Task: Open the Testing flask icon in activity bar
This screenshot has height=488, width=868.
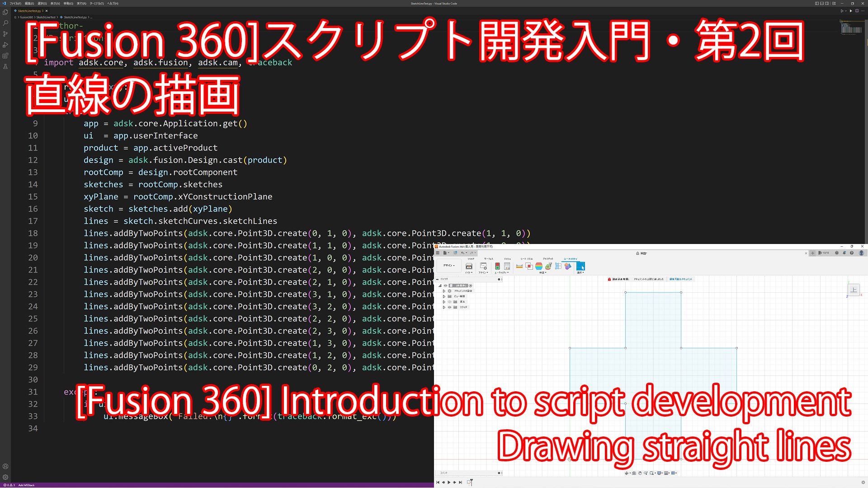Action: pos(5,66)
